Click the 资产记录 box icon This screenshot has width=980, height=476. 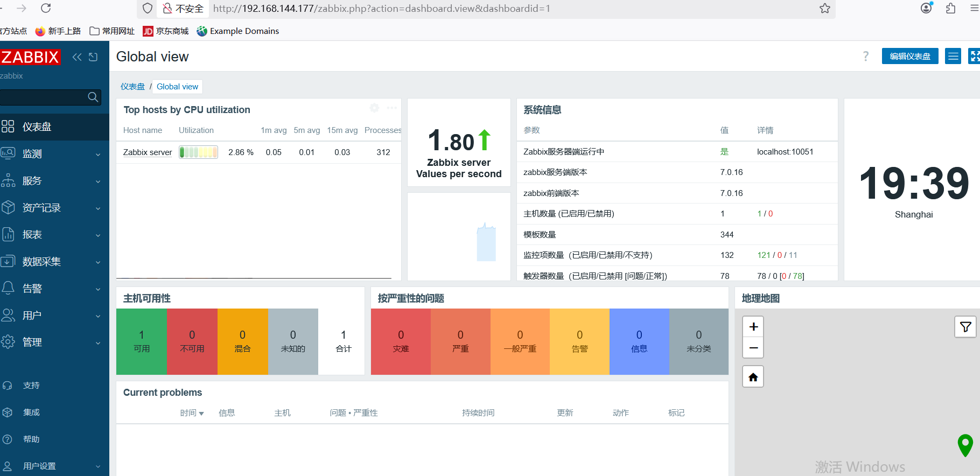click(x=8, y=207)
